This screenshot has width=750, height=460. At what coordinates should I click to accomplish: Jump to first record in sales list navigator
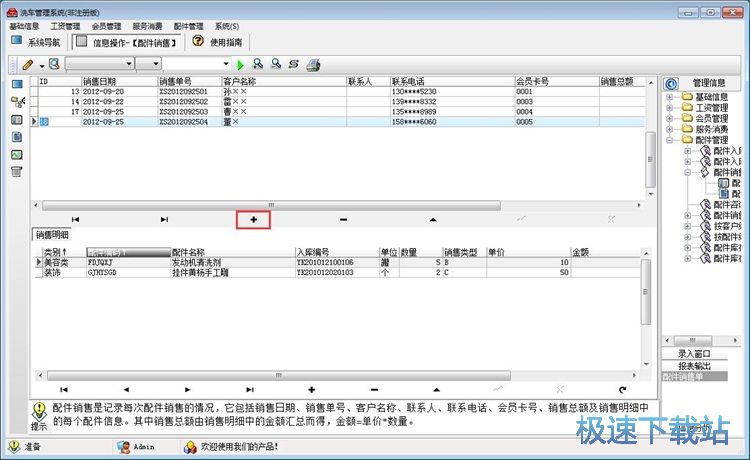click(75, 219)
